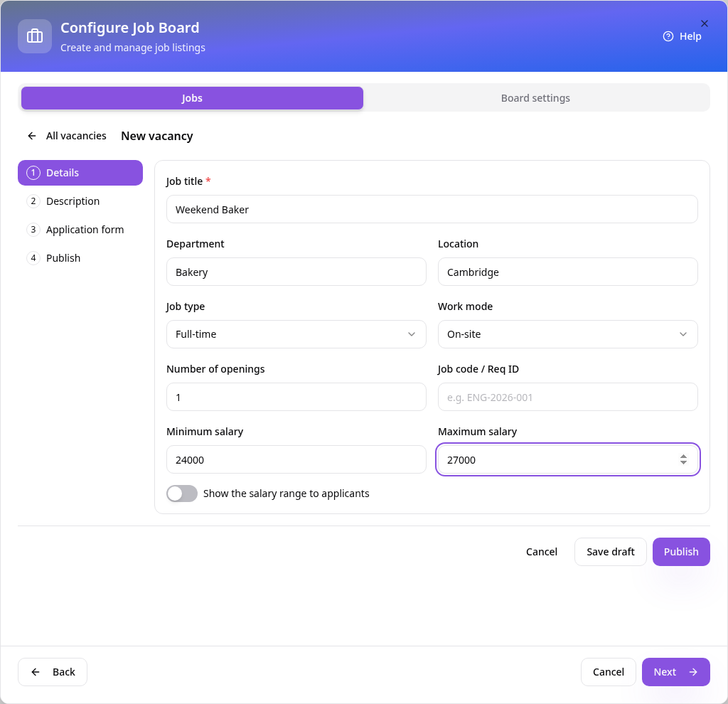Switch to the Jobs tab
728x704 pixels.
pyautogui.click(x=192, y=98)
